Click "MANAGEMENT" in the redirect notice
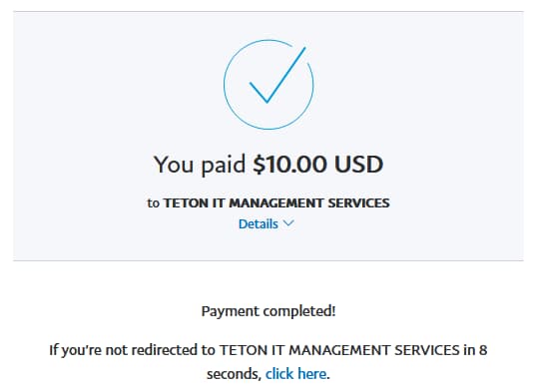Viewport: 538px width, 392px height. click(339, 350)
